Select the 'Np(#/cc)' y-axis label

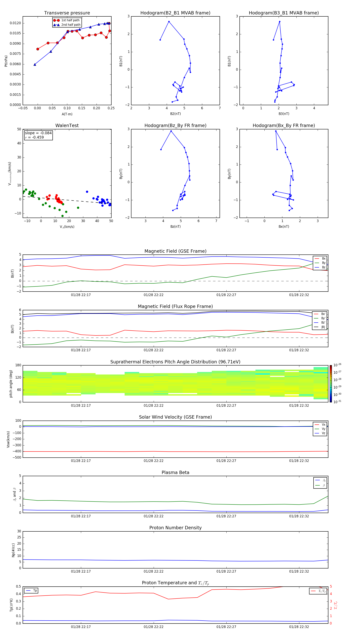pos(13,550)
